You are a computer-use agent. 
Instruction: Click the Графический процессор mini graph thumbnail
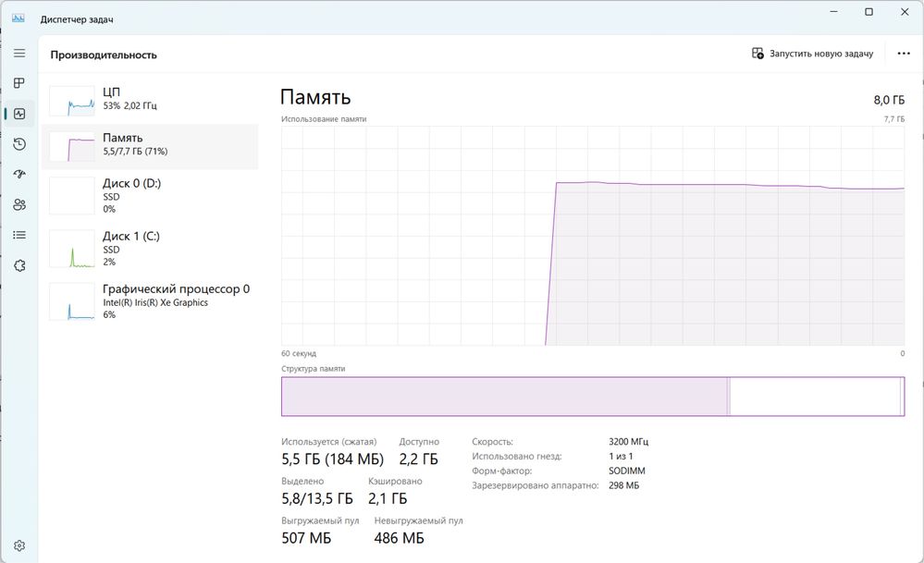tap(72, 301)
